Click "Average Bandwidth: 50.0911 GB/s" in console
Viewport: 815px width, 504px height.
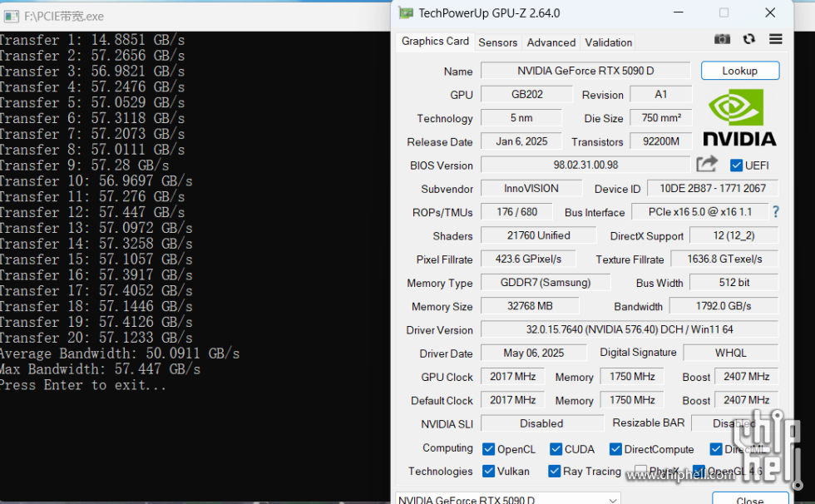pos(120,353)
